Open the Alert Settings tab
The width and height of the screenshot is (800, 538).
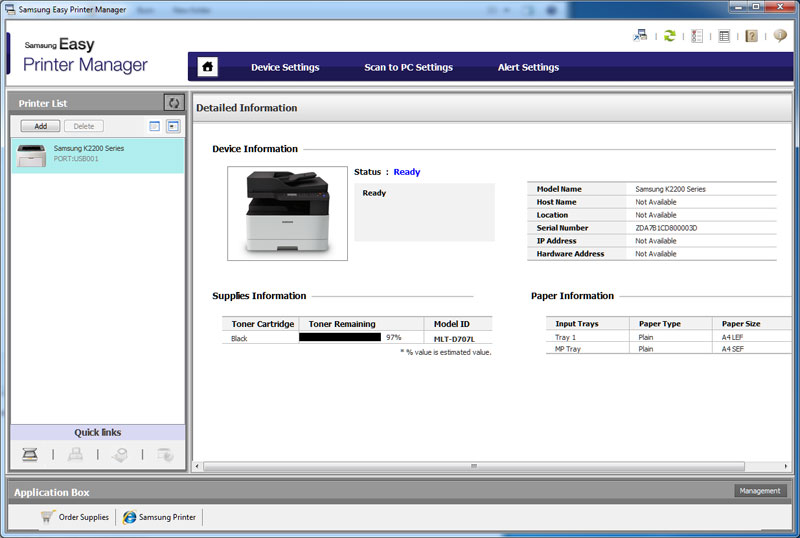click(528, 67)
